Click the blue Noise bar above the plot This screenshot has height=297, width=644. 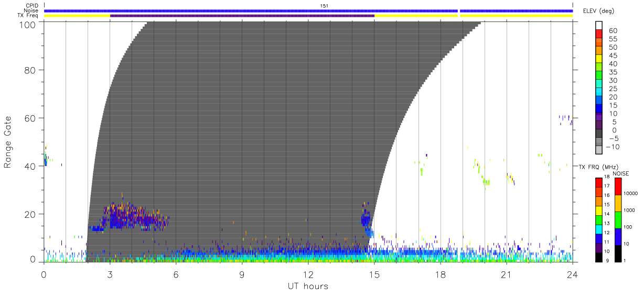coord(308,10)
